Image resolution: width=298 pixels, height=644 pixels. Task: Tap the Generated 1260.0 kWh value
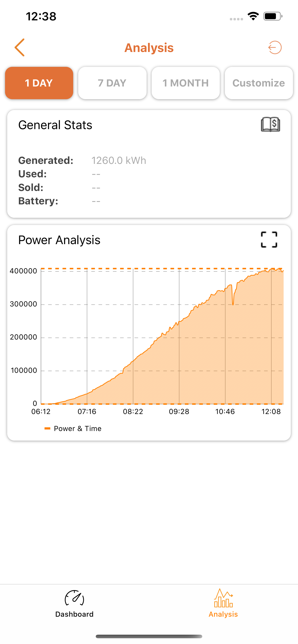(119, 161)
